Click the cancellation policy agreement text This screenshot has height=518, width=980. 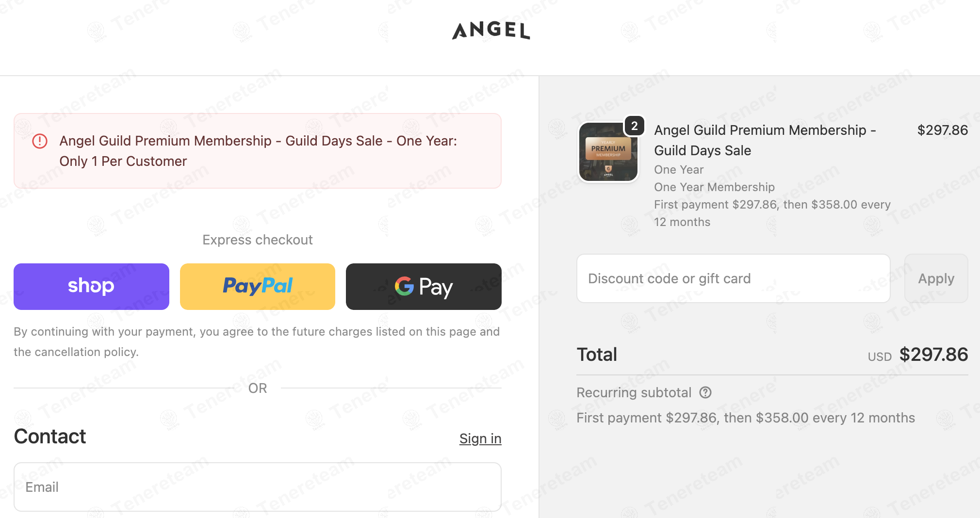256,341
